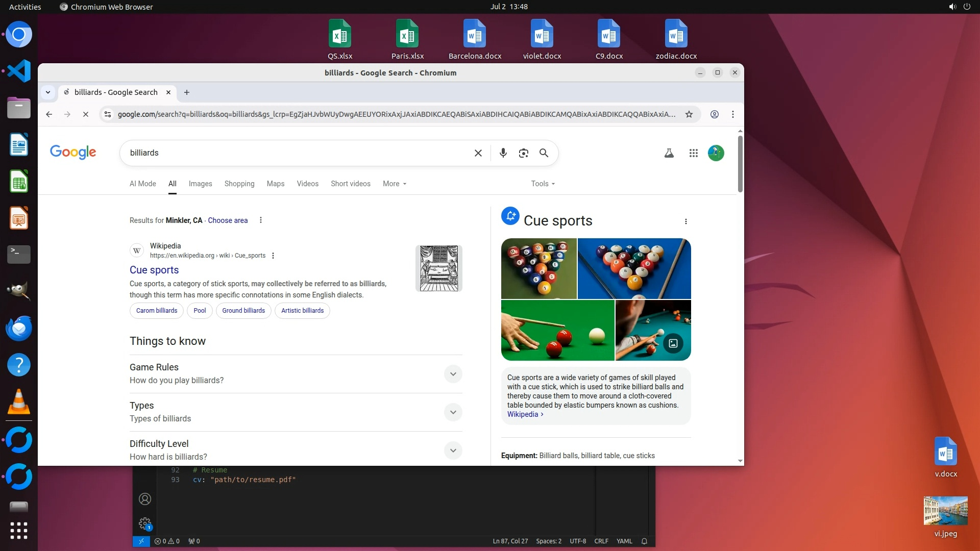
Task: Click the Carom billiards chip
Action: [157, 311]
